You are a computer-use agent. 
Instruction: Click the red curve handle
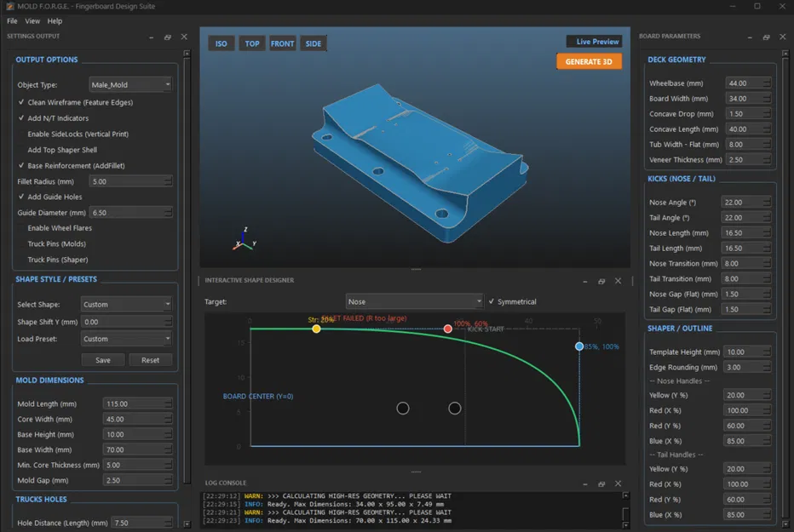point(447,329)
